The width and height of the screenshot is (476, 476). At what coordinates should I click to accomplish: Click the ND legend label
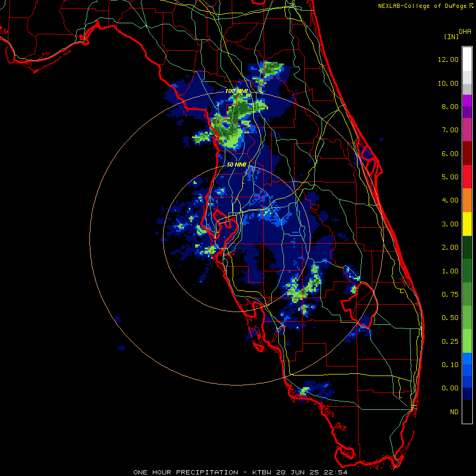tap(454, 412)
